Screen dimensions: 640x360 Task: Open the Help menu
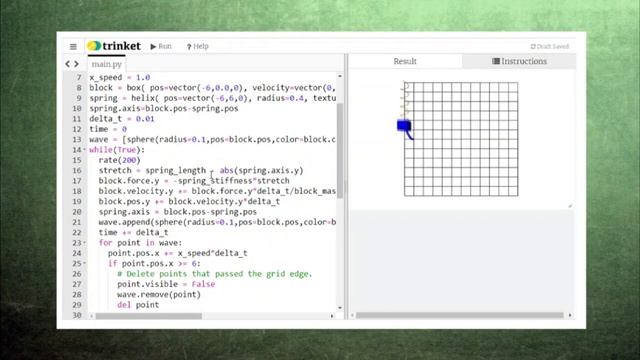pyautogui.click(x=198, y=47)
